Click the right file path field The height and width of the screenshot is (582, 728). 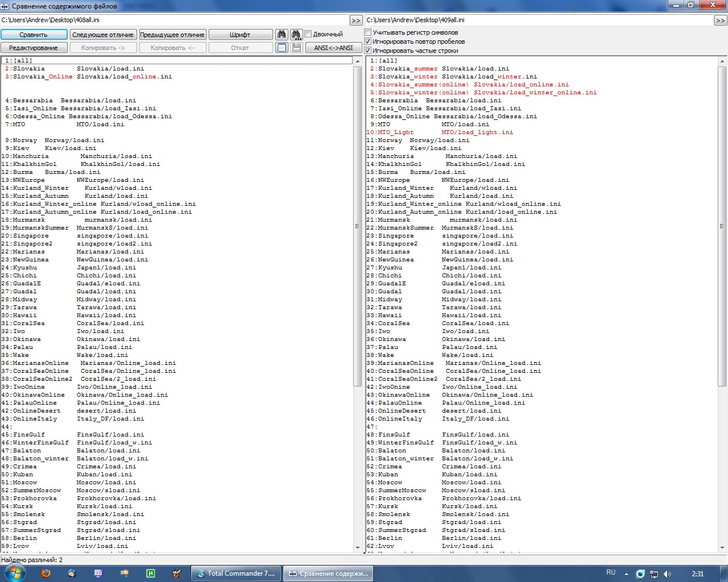539,20
